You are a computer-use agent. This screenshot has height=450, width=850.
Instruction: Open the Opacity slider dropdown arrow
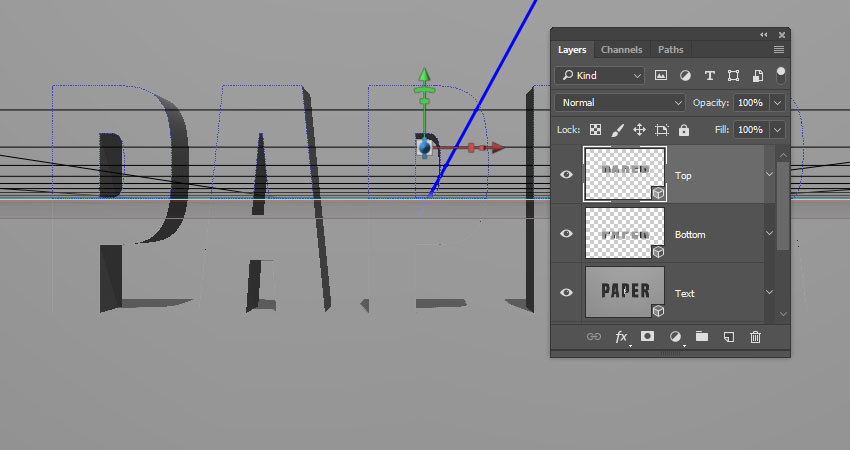pyautogui.click(x=777, y=102)
